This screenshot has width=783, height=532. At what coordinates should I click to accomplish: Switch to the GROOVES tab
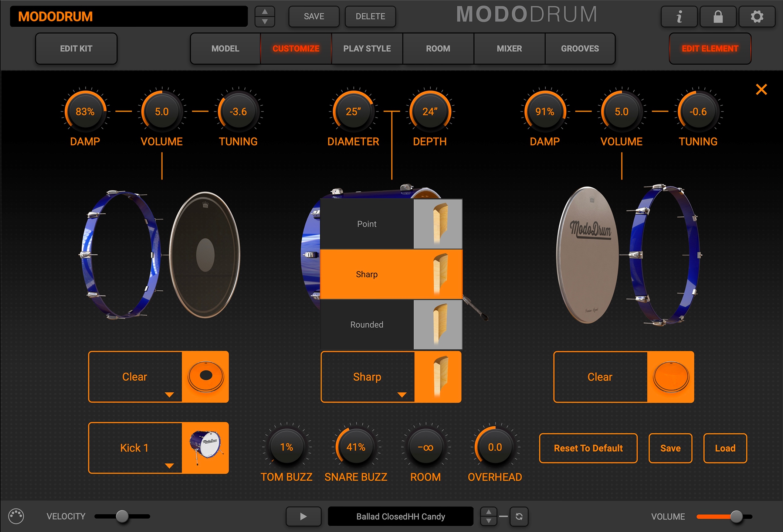click(580, 48)
